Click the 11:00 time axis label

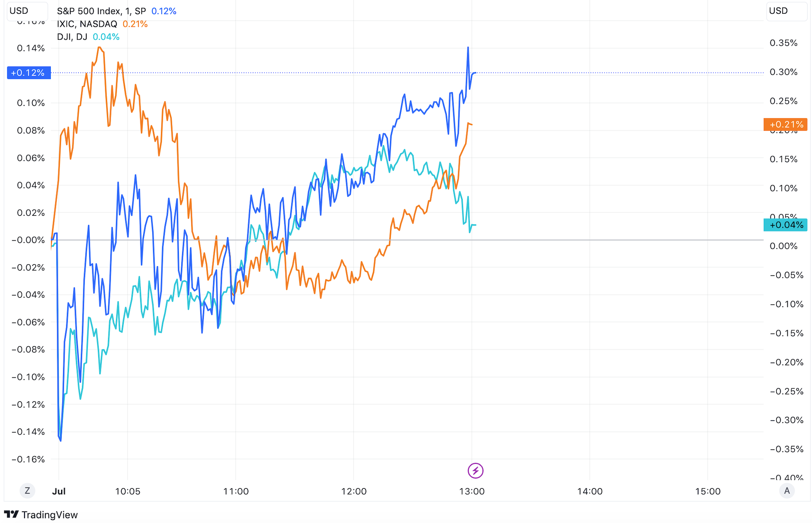236,491
